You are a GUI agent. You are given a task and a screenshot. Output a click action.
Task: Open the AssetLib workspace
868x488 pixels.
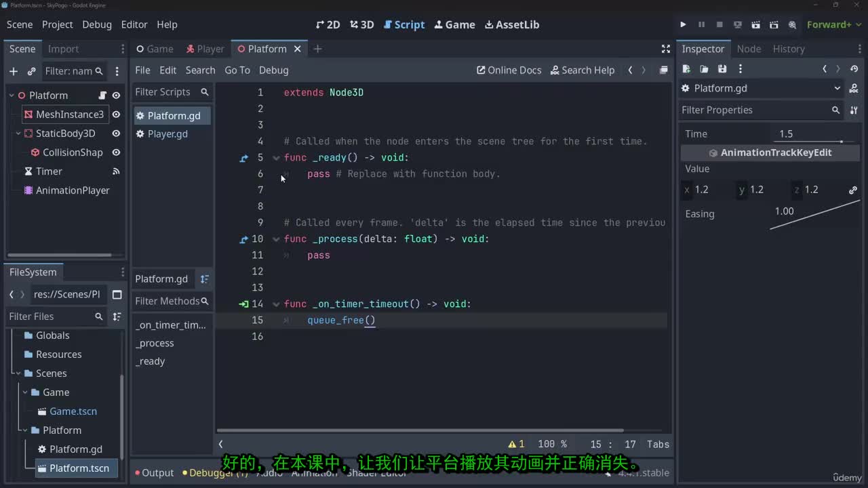coord(512,24)
